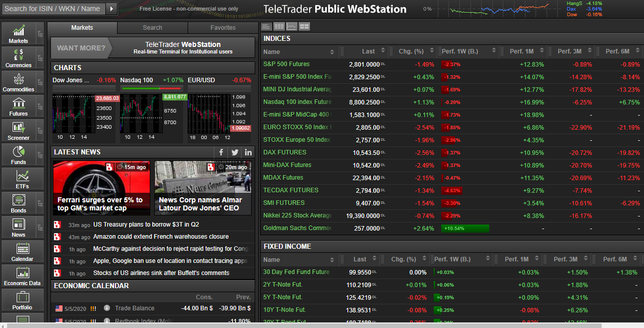Expand the tree menu beside Futures
Screen dimensions: 644x328
pyautogui.click(x=40, y=106)
